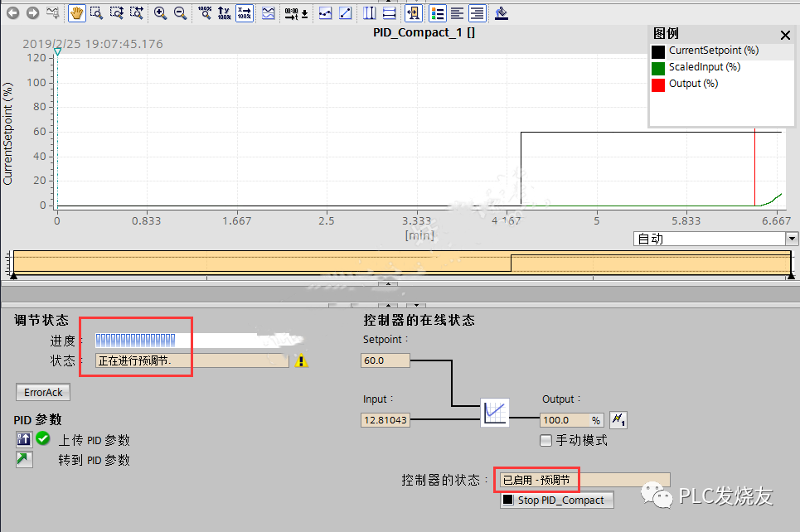Image resolution: width=800 pixels, height=532 pixels.
Task: Toggle the arrange curves in tracks icon
Action: click(x=269, y=12)
